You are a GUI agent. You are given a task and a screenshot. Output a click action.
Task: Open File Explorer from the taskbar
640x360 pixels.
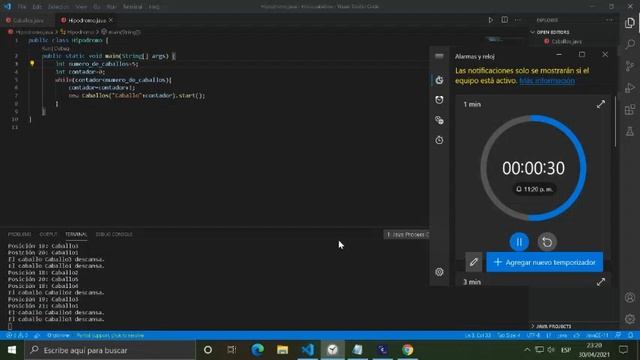(x=282, y=350)
